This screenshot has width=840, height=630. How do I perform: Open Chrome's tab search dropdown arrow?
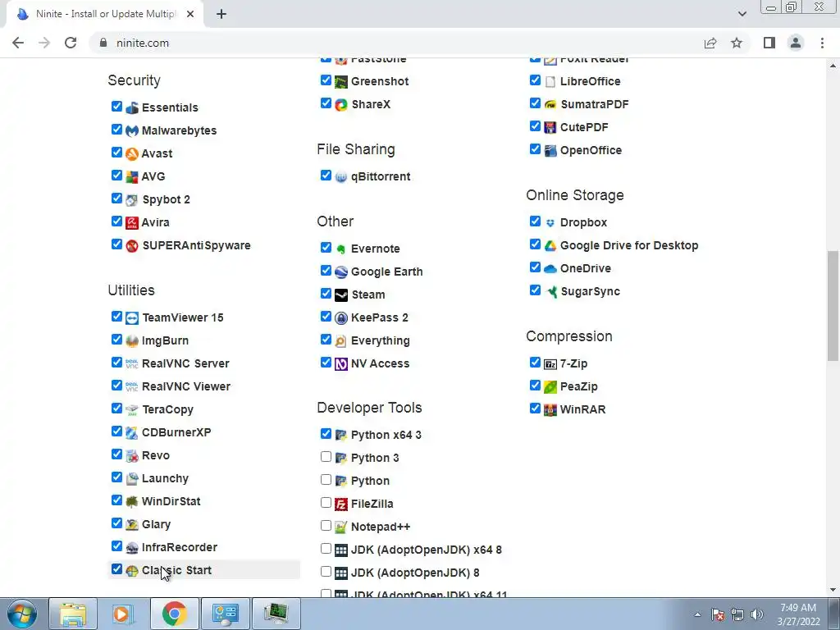click(x=742, y=14)
